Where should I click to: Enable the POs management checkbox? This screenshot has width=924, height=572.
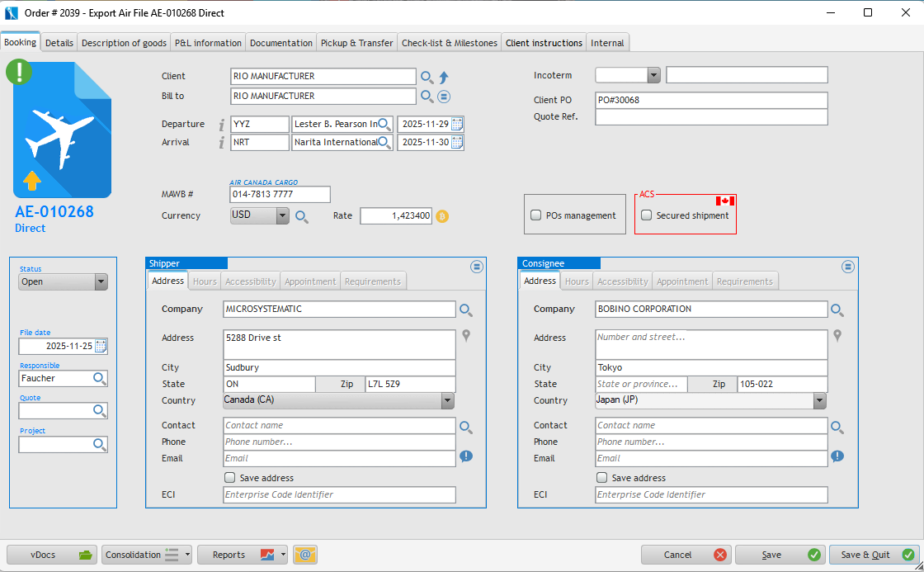(534, 215)
